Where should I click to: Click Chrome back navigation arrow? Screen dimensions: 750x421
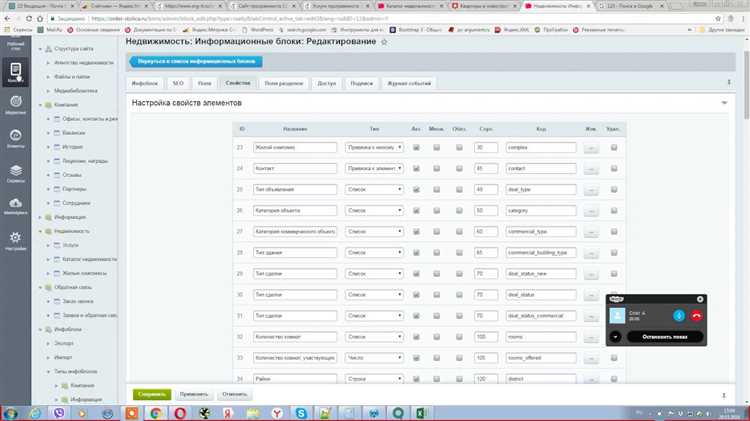[x=7, y=19]
